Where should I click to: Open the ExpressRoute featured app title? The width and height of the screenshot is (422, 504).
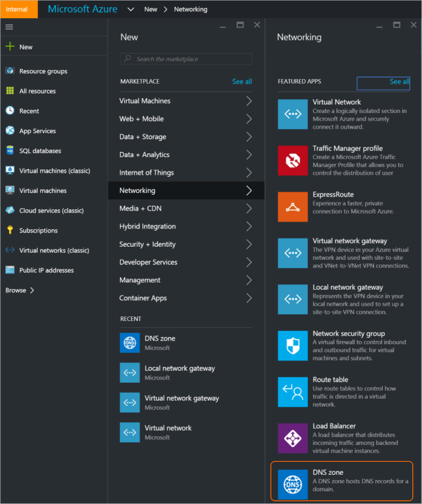pyautogui.click(x=333, y=194)
